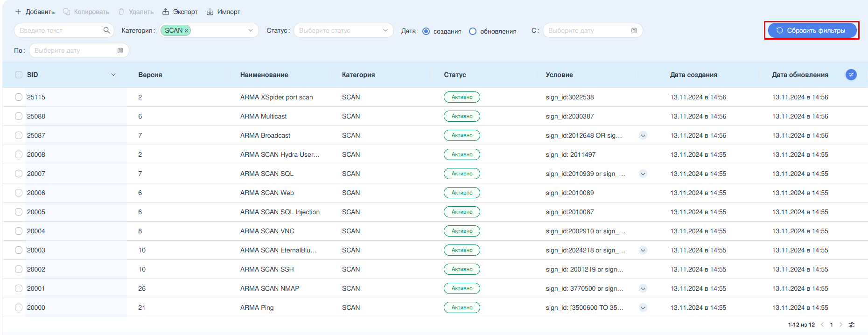Click the Дата создания column header
Image resolution: width=868 pixels, height=335 pixels.
[694, 75]
